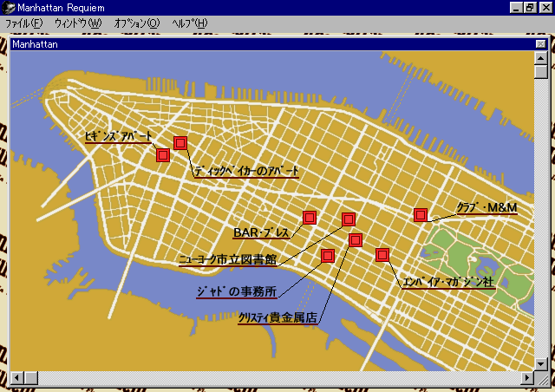The image size is (555, 392).
Task: Click the ジャドの事務所 text label
Action: pos(238,291)
